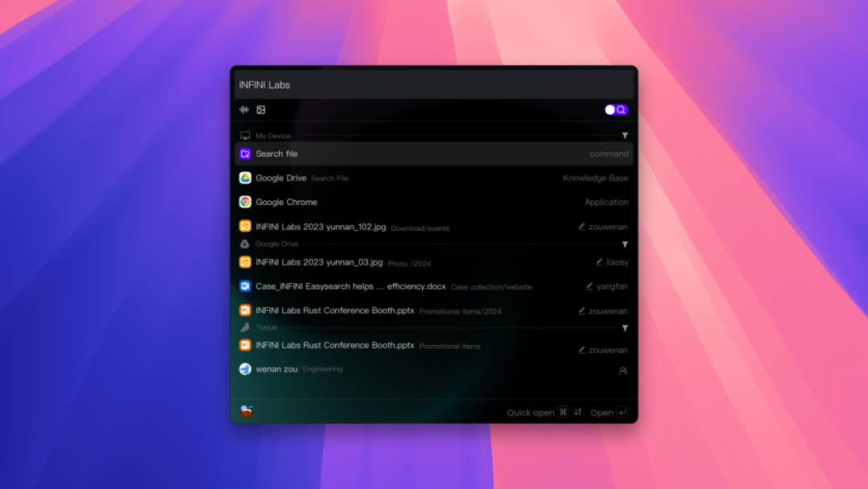The image size is (868, 489).
Task: Select wenan zou Engineering contact
Action: (x=434, y=369)
